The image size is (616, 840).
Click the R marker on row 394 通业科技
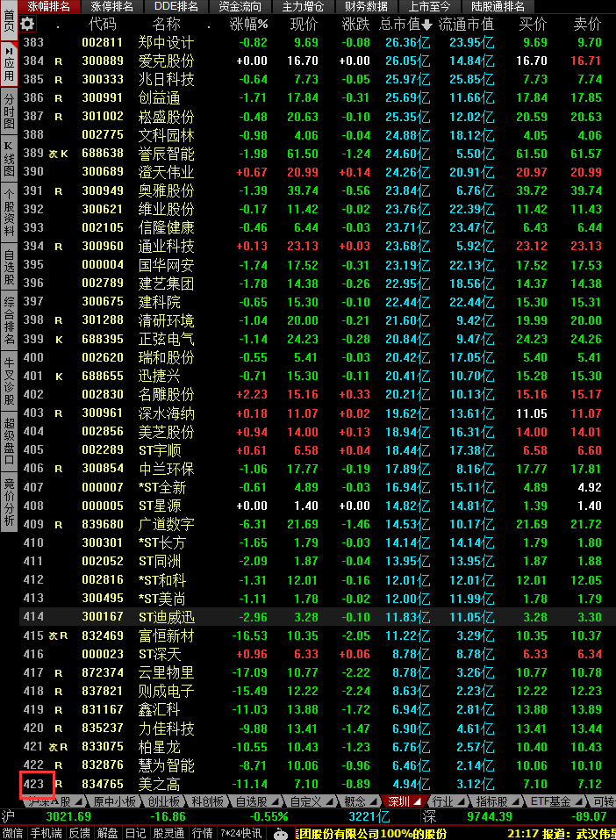pyautogui.click(x=59, y=247)
